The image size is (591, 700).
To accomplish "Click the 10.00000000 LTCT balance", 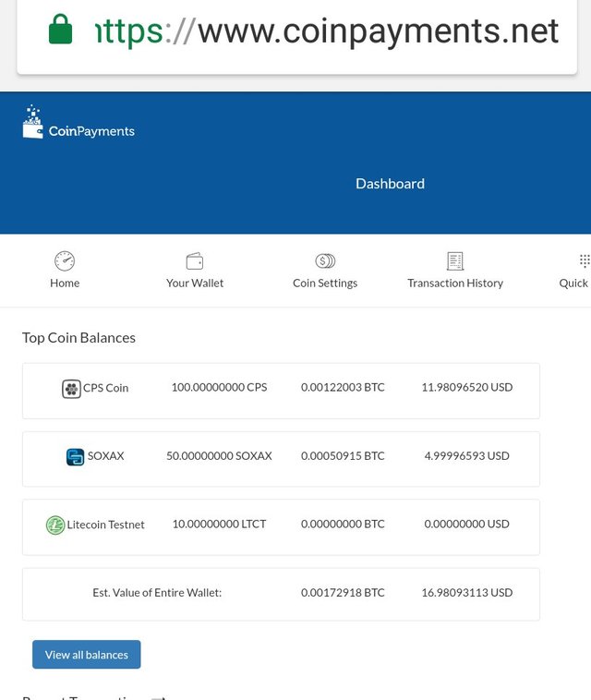I will [x=219, y=524].
